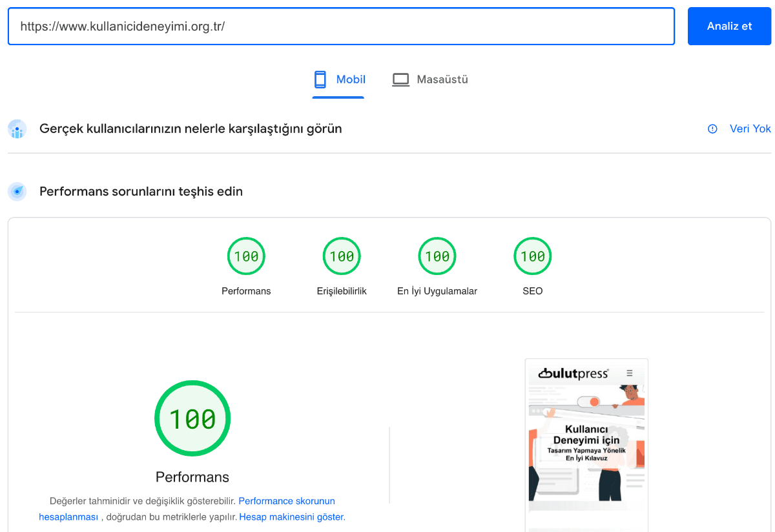This screenshot has height=532, width=775.
Task: Click the laptop icon beside Masaüstü
Action: pos(401,80)
